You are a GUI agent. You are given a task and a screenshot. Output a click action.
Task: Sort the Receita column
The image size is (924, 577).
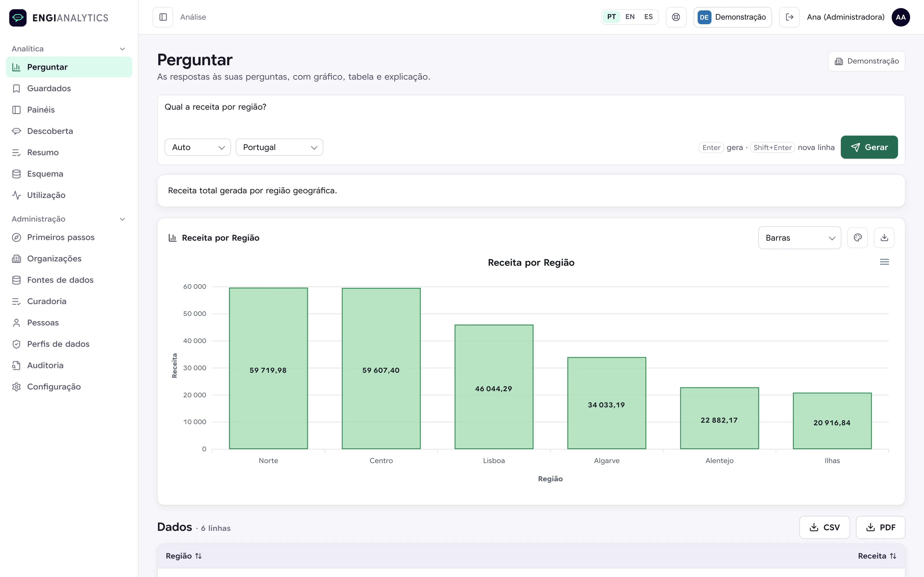coord(877,556)
